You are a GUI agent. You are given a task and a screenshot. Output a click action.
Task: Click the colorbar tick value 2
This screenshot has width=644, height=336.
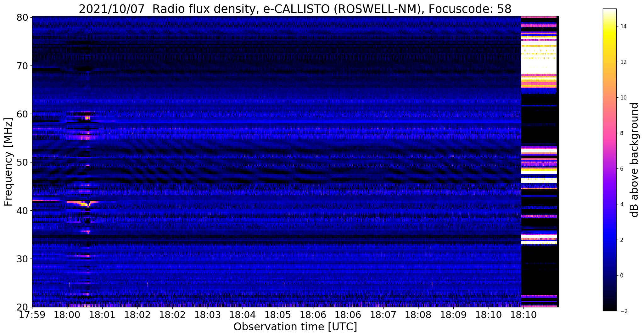click(621, 240)
